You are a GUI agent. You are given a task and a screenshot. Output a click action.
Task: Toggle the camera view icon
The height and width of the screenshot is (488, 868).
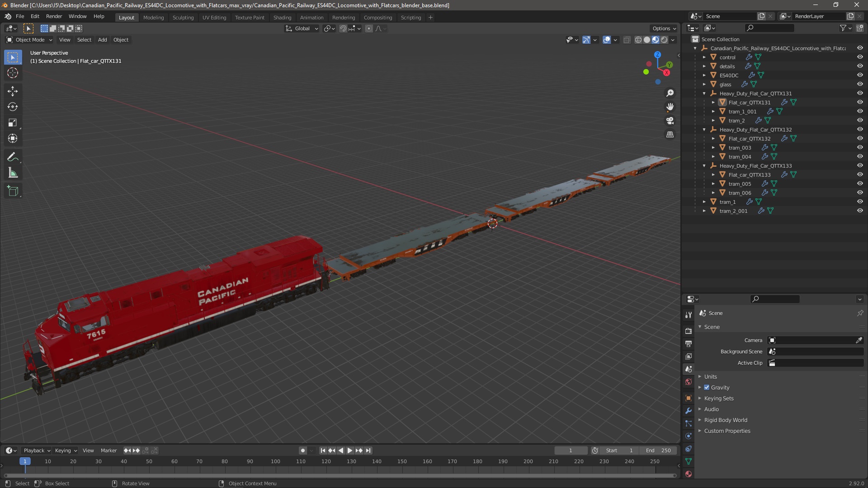[x=670, y=121]
